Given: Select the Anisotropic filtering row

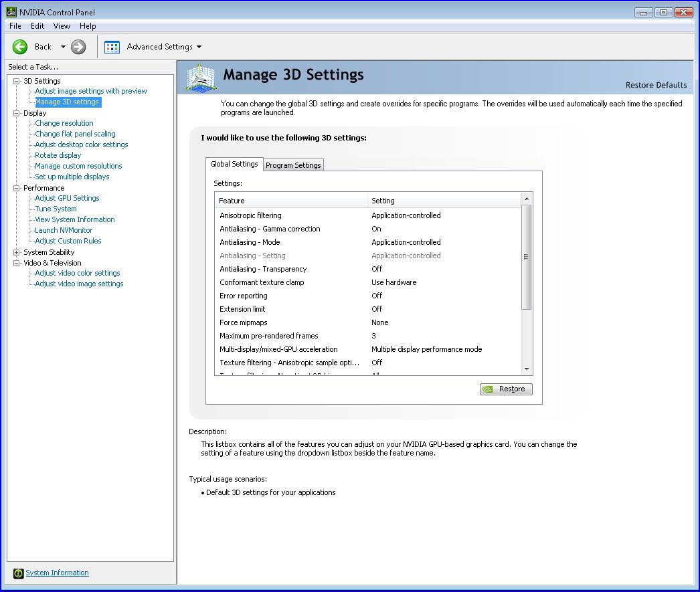Looking at the screenshot, I should [x=368, y=215].
